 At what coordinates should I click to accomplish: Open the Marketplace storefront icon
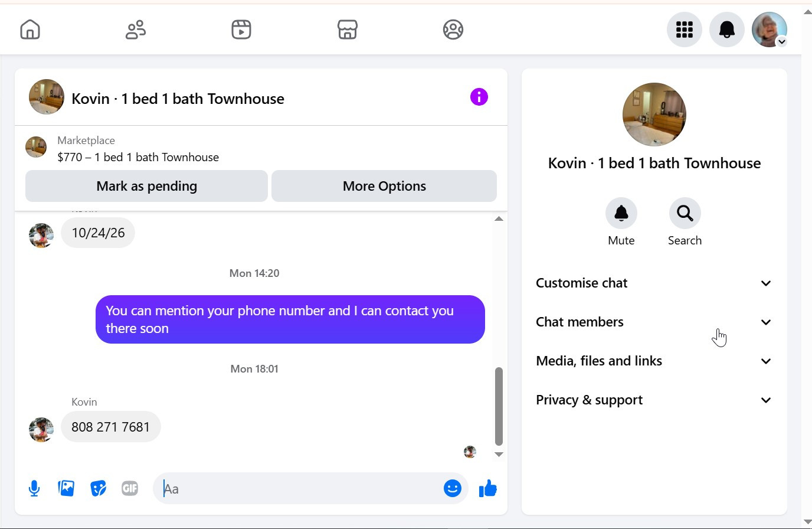348,30
